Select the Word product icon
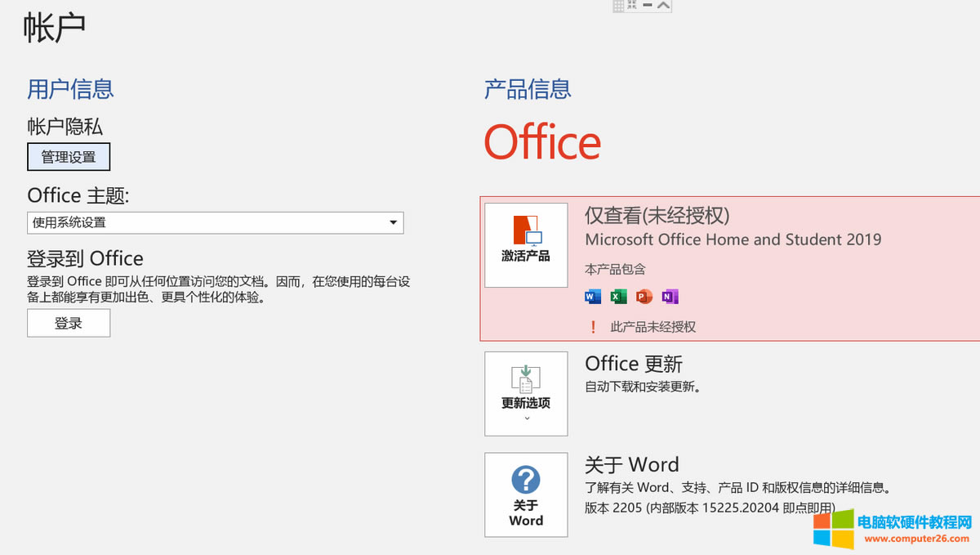980x555 pixels. click(x=591, y=296)
